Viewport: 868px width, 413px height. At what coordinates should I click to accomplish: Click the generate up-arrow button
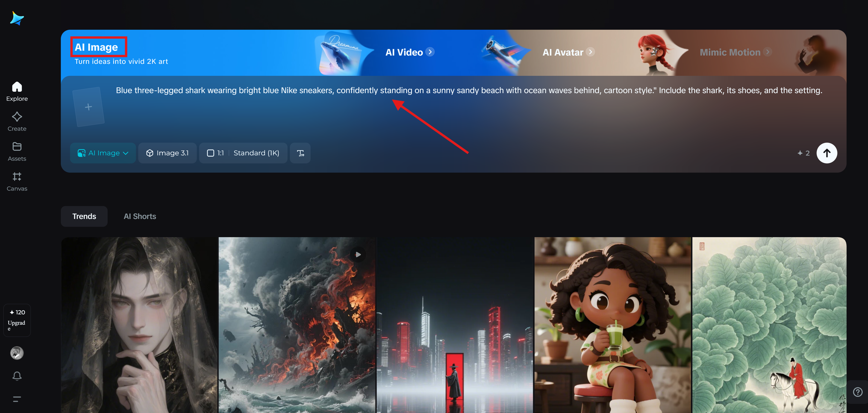click(x=826, y=153)
